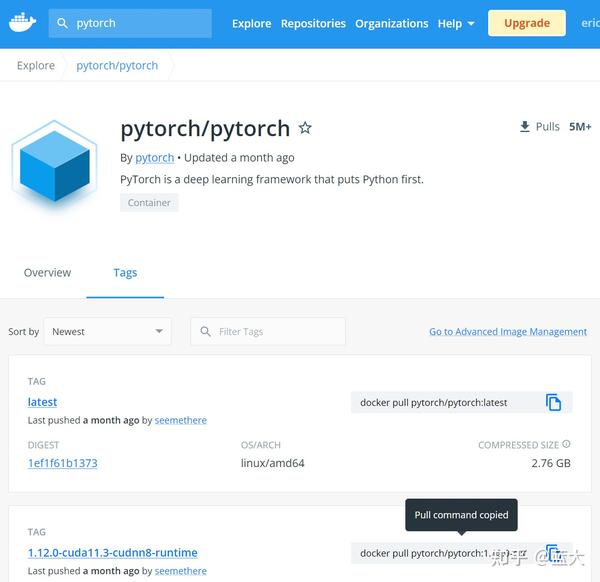Screen dimensions: 600x582
Task: Copy the 1.12.0-cuda11.3 runtime pull command
Action: 553,553
